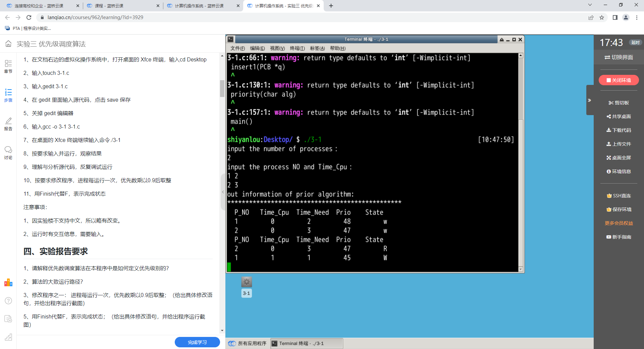This screenshot has width=644, height=349.
Task: Click the 四、实验报告要求 heading
Action: click(56, 251)
